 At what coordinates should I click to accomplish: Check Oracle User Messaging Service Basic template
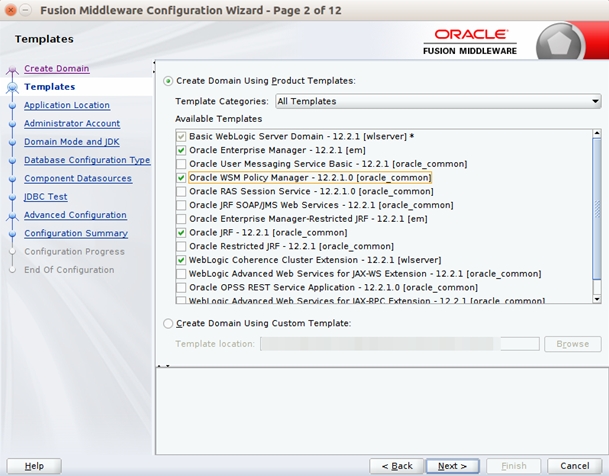pyautogui.click(x=181, y=164)
